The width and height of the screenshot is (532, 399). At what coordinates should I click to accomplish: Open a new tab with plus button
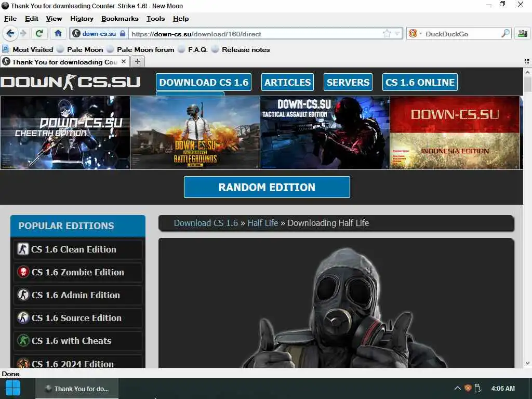pos(137,61)
